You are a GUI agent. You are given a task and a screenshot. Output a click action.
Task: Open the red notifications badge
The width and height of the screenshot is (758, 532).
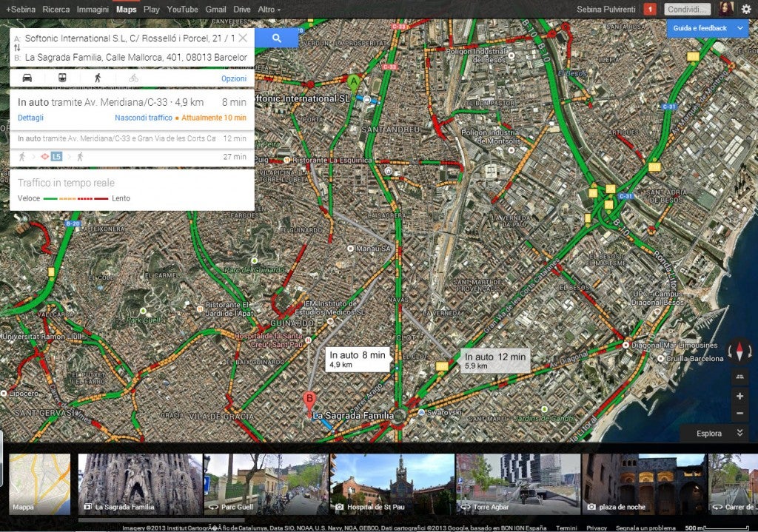click(650, 9)
